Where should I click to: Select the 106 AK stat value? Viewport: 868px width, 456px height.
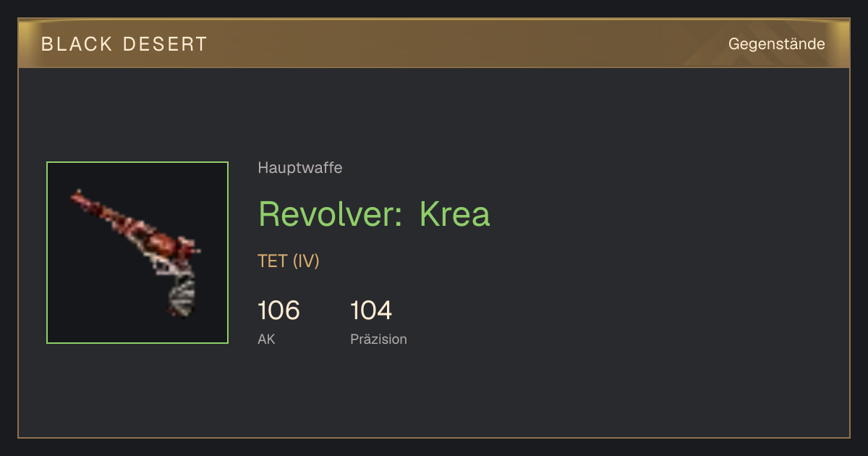[278, 311]
